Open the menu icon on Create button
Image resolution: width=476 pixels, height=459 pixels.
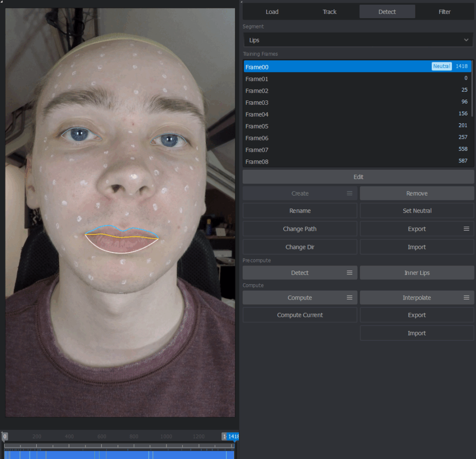350,193
